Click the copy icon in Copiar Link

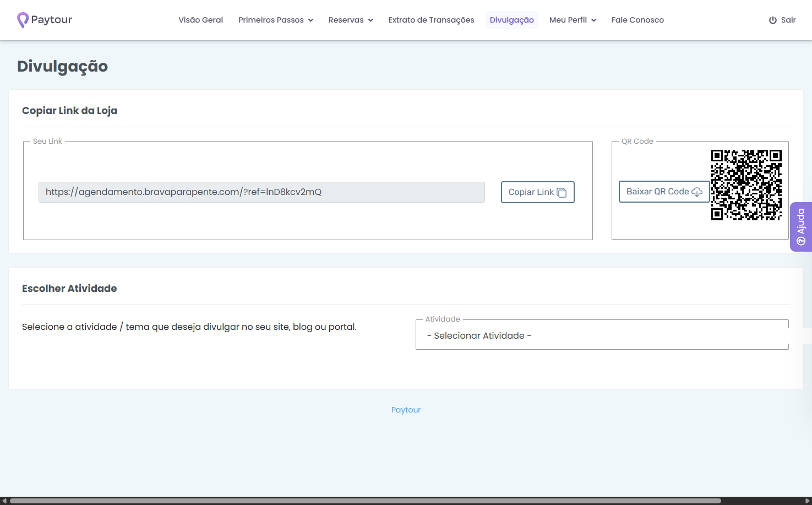click(x=562, y=192)
